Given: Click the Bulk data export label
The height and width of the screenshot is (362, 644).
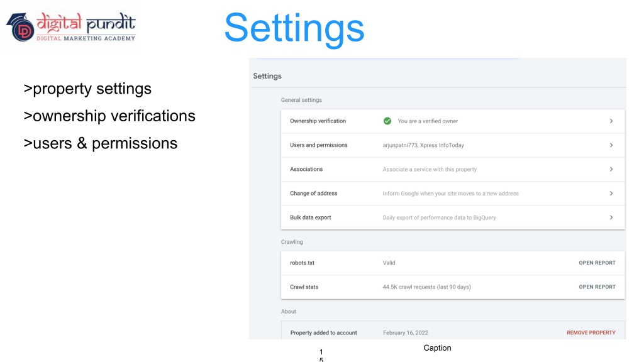Looking at the screenshot, I should click(x=310, y=217).
